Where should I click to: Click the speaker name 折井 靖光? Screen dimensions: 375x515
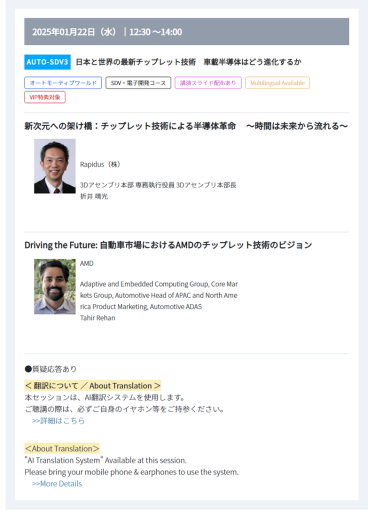pos(94,196)
